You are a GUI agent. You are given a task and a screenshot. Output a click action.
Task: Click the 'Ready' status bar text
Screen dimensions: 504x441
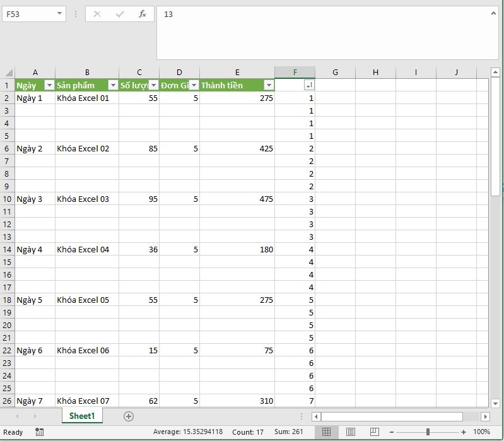click(x=13, y=432)
